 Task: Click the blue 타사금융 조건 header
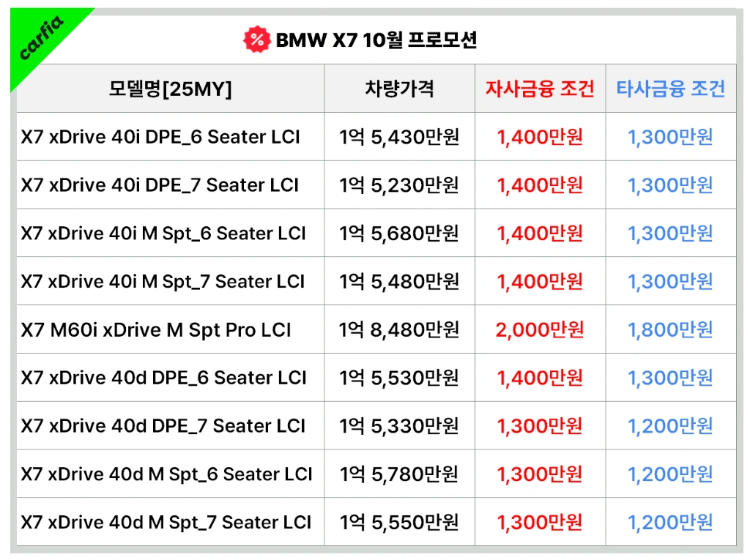[670, 89]
